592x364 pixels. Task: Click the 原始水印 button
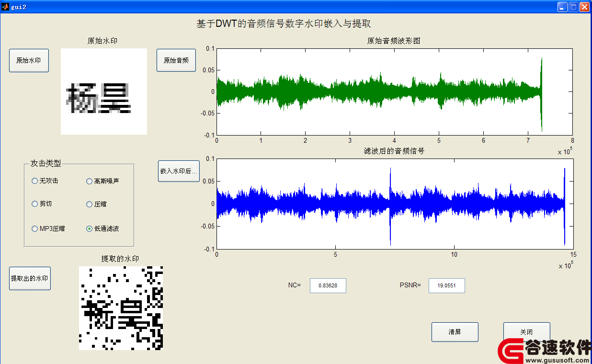click(x=29, y=61)
